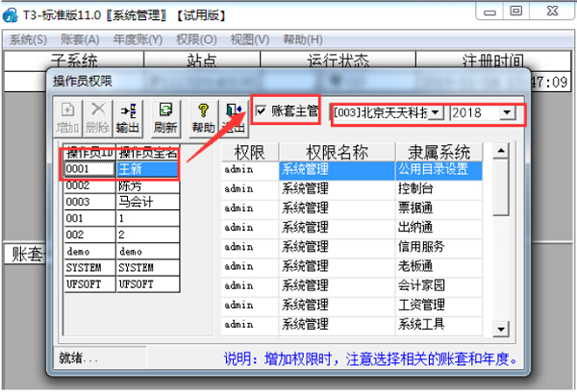Select permission row 信用服务
This screenshot has height=392, width=577.
(x=351, y=248)
